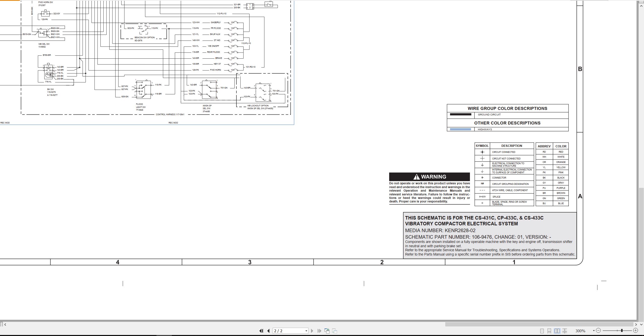Open the 300% zoom level dropdown
The height and width of the screenshot is (336, 644).
tap(594, 331)
